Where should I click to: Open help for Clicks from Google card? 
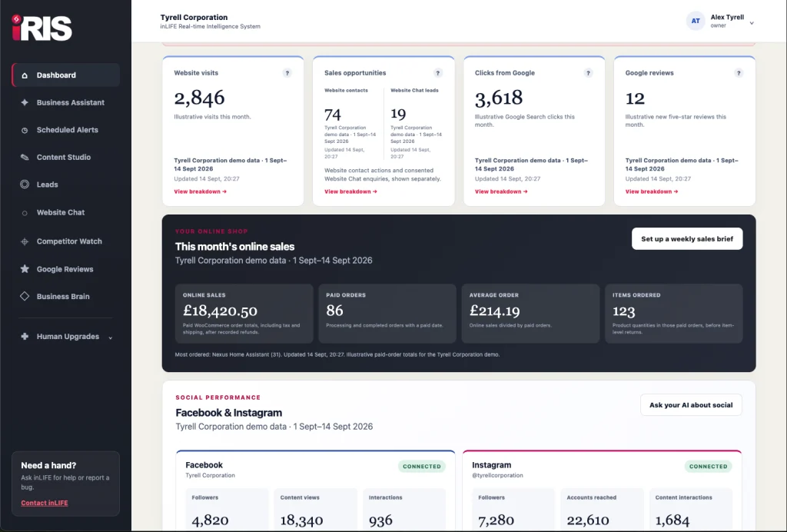pos(588,73)
